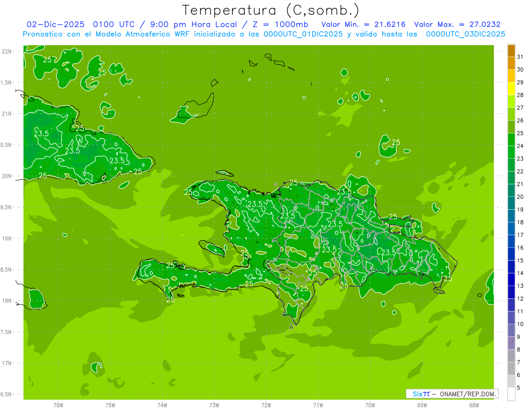Click the 76W longitude axis label

pyautogui.click(x=58, y=405)
